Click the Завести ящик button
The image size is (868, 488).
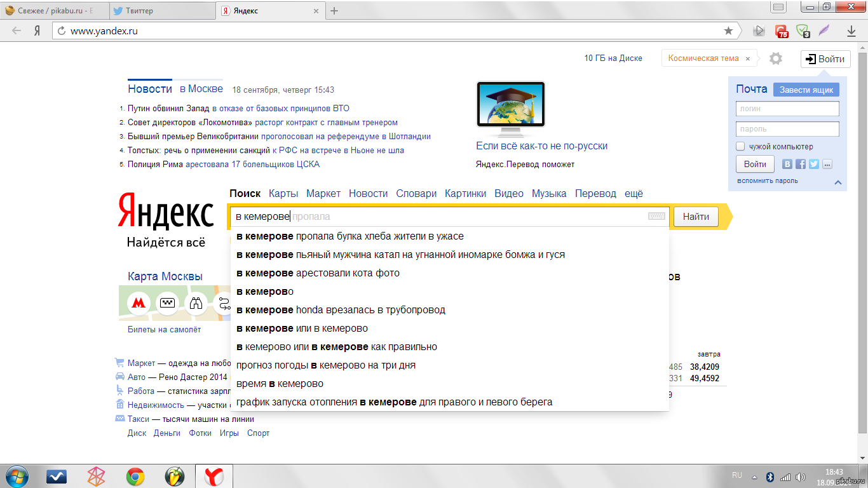click(806, 90)
